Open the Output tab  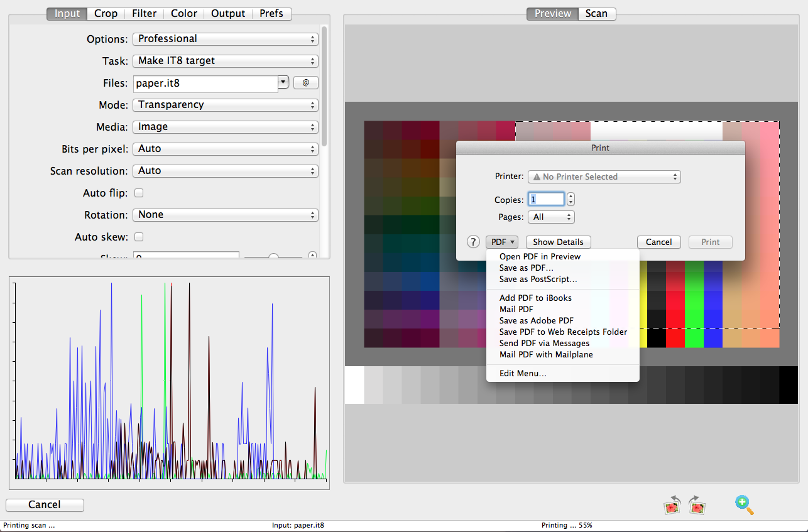228,13
